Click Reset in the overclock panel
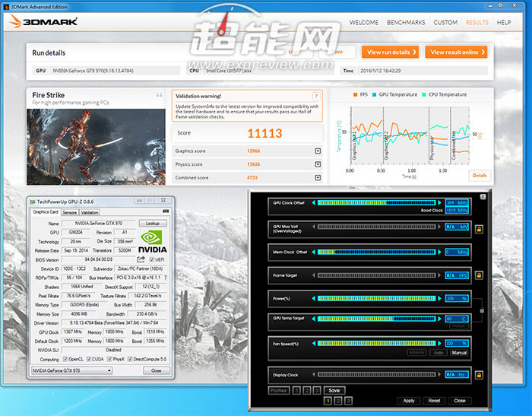Screen dimensions: 532x416 point(434,401)
